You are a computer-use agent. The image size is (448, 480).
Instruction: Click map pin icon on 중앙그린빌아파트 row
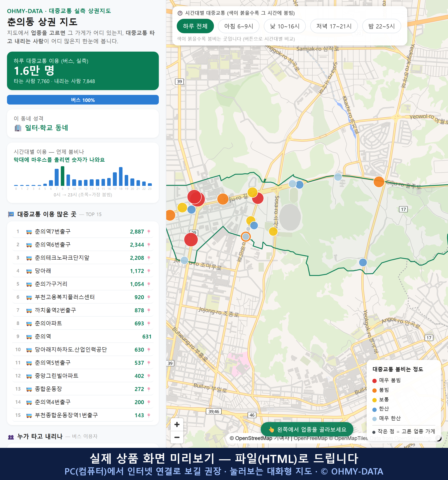[x=149, y=376]
